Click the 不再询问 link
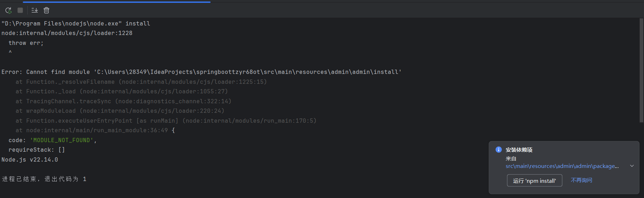The width and height of the screenshot is (644, 198). (581, 180)
